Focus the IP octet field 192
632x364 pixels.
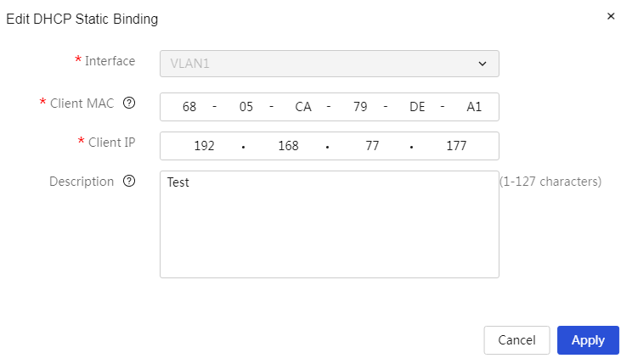click(205, 146)
